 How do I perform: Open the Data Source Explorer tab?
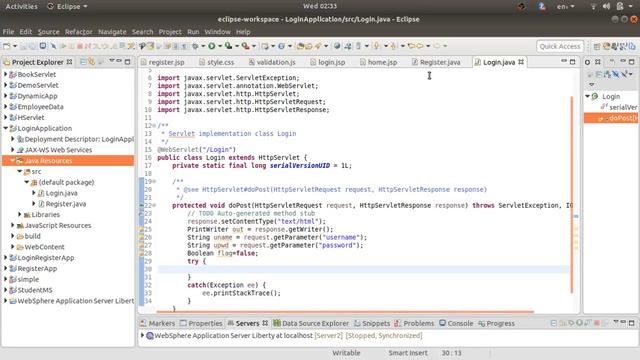pyautogui.click(x=311, y=323)
